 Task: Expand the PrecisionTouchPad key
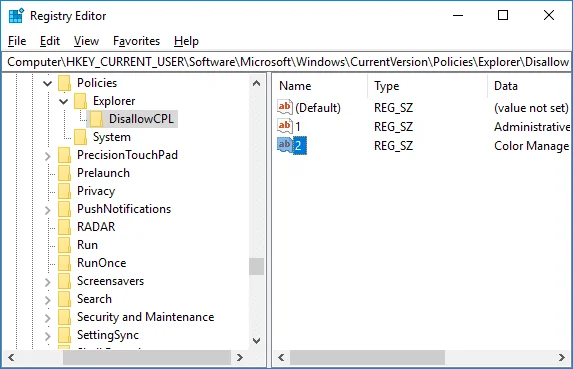pos(48,156)
